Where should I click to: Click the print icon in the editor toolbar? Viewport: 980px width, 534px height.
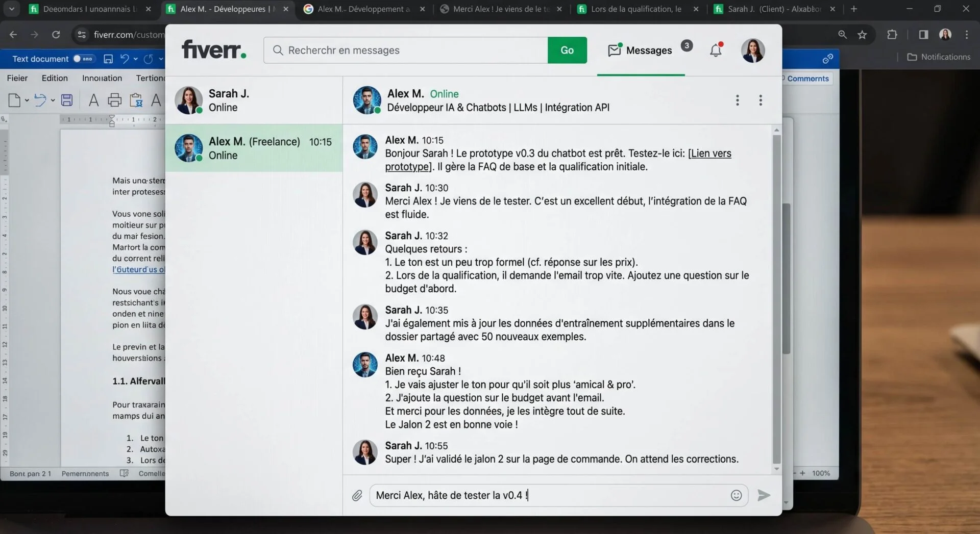pos(114,100)
